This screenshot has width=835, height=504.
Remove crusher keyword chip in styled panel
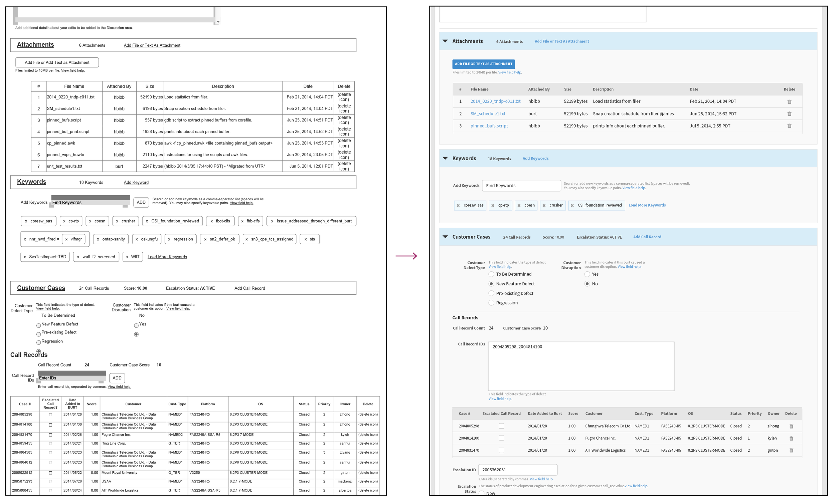tap(543, 206)
